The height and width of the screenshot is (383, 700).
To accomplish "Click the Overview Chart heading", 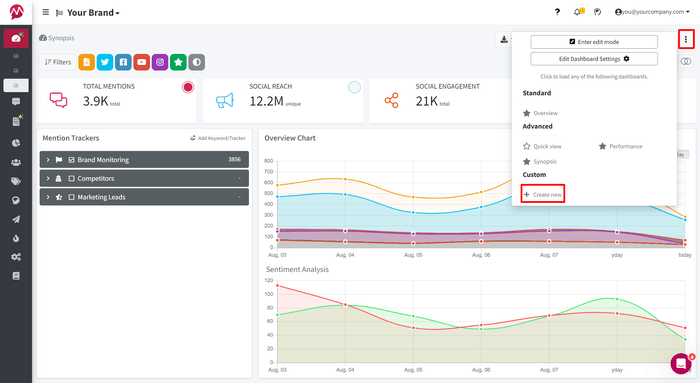I will 290,138.
